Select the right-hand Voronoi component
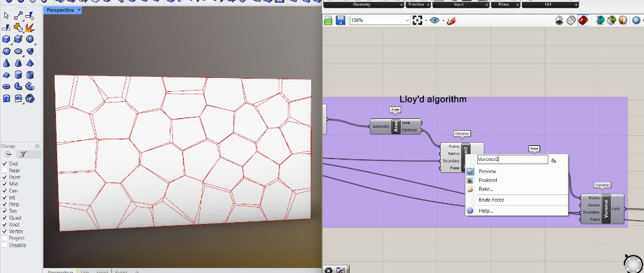Image resolution: width=644 pixels, height=273 pixels. click(x=602, y=209)
